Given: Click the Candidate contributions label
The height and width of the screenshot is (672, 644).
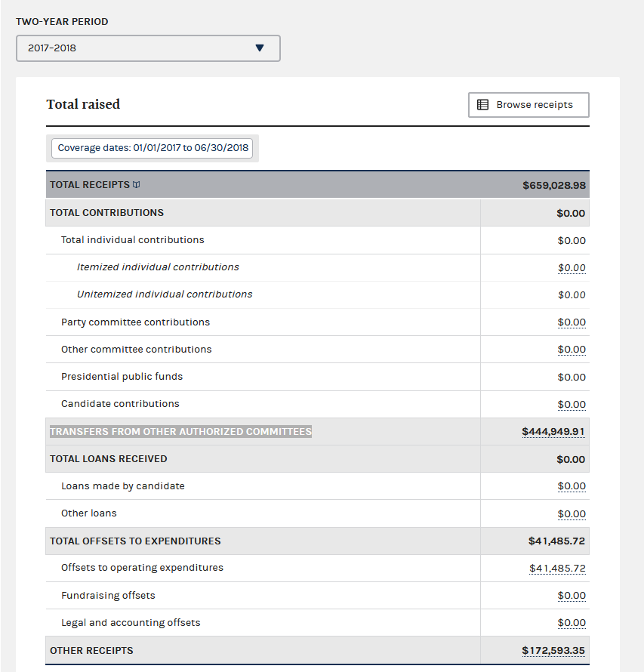Looking at the screenshot, I should 120,404.
